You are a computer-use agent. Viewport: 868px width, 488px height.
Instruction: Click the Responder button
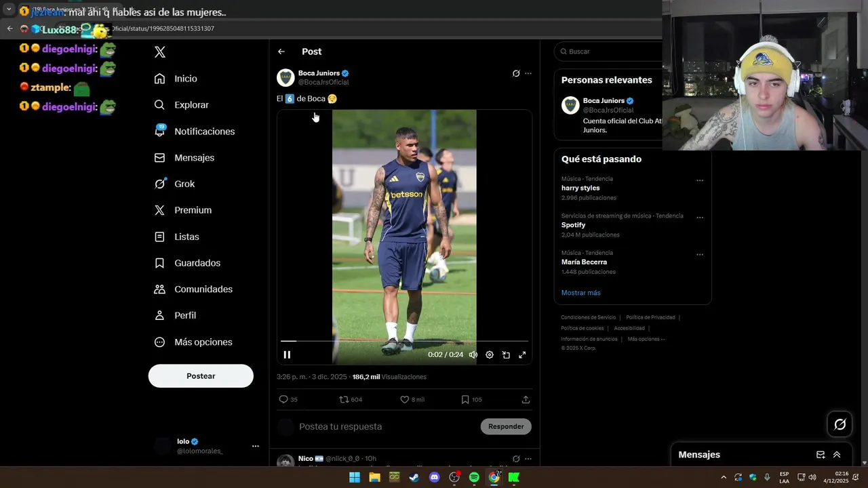[506, 426]
